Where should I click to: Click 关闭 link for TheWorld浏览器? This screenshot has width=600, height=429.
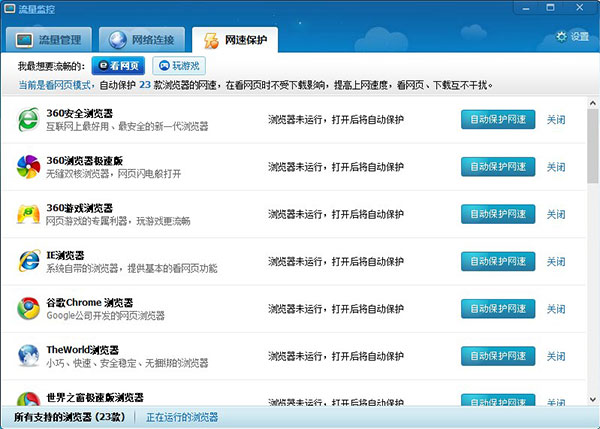pyautogui.click(x=556, y=355)
